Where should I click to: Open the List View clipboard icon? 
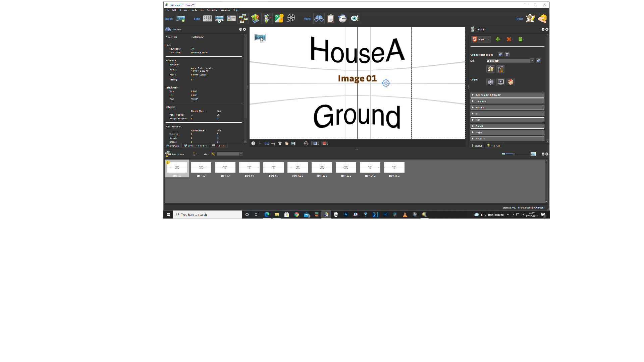point(331,19)
